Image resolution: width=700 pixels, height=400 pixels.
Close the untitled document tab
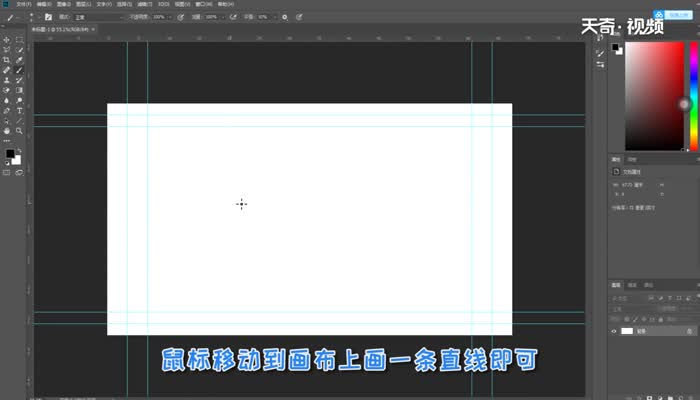pos(93,29)
